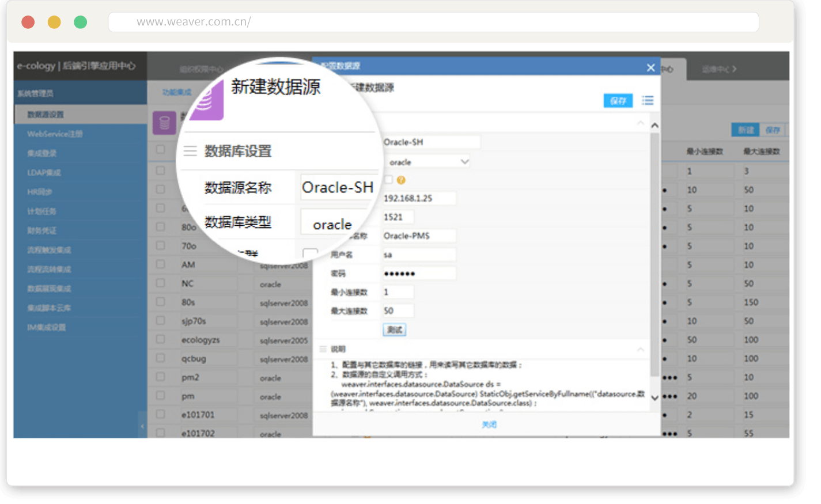Collapse the database settings section chevron

[x=640, y=123]
